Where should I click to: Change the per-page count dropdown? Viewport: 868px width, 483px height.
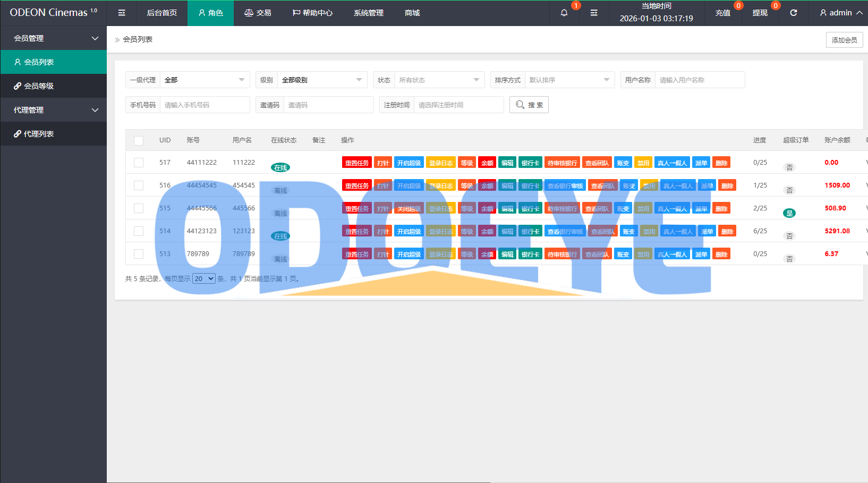[x=203, y=278]
